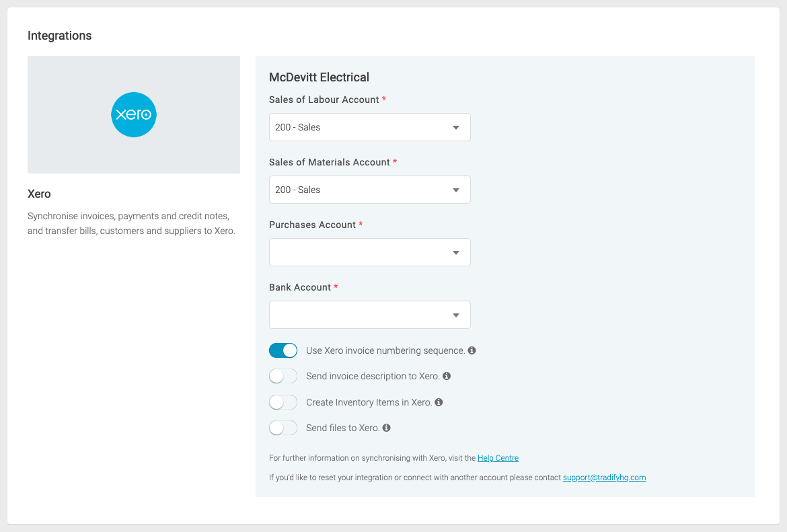Open the Help Centre link
The image size is (787, 532).
coord(498,458)
